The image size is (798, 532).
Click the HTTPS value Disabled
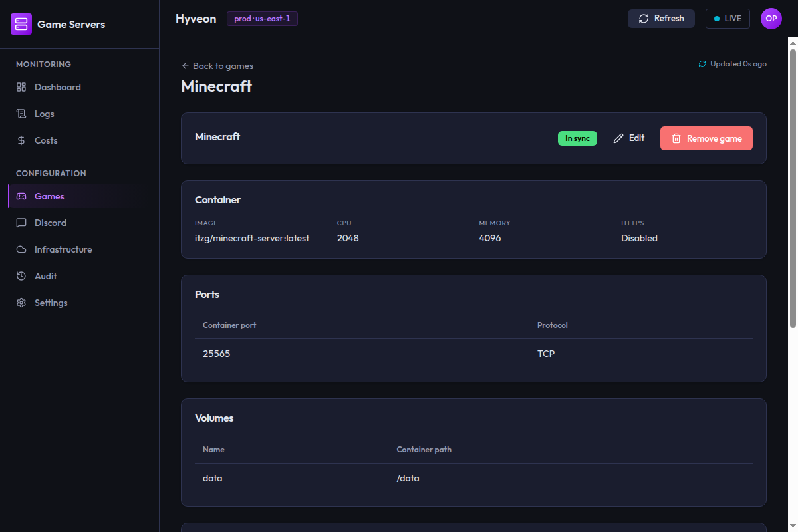pyautogui.click(x=639, y=238)
